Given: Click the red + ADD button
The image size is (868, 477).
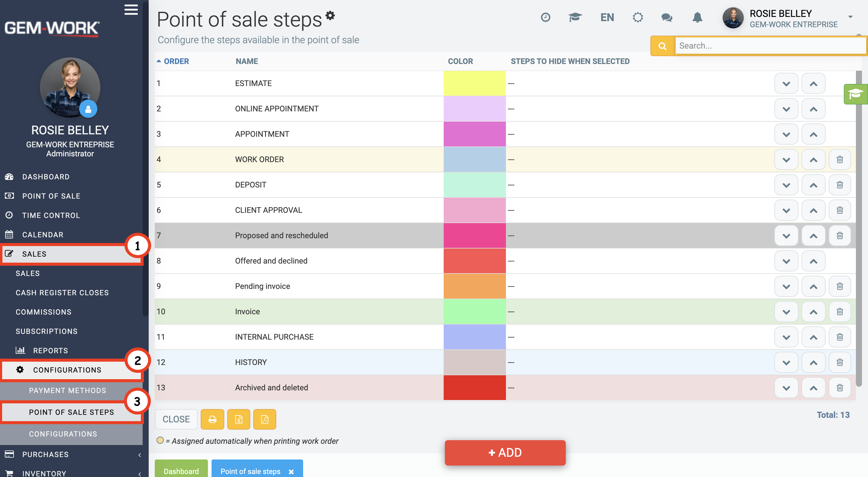Looking at the screenshot, I should click(x=505, y=453).
